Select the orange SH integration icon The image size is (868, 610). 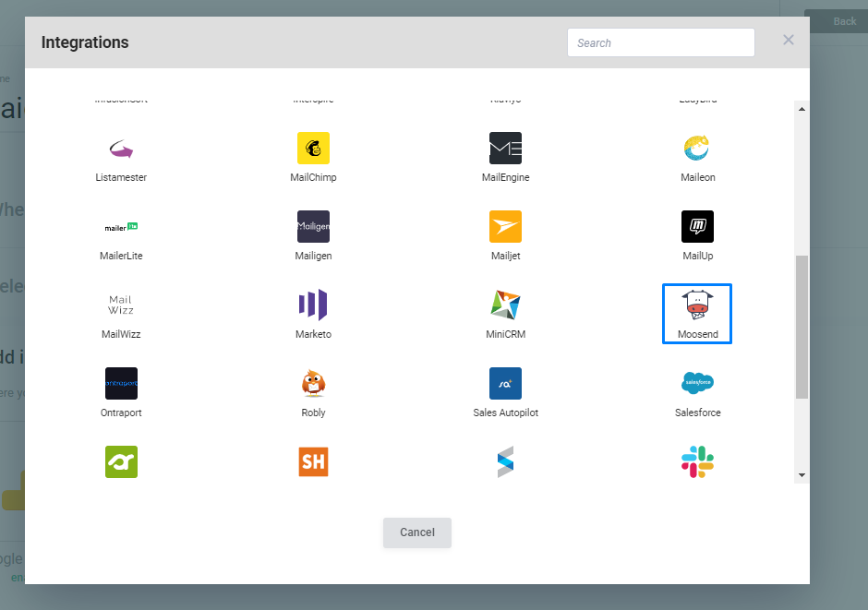313,462
